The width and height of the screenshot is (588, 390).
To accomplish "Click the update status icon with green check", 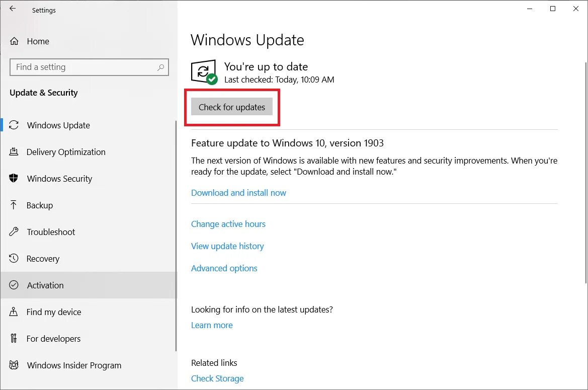I will tap(204, 72).
